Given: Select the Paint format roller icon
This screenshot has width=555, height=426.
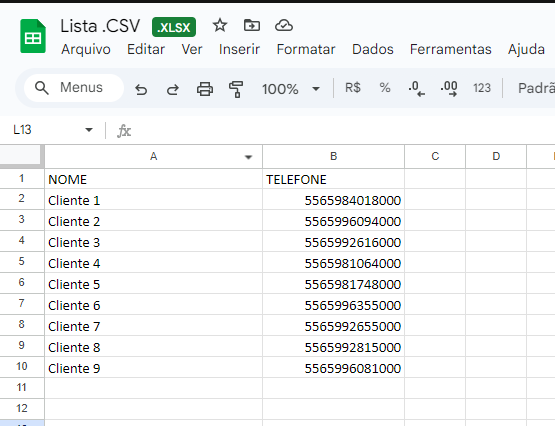Looking at the screenshot, I should (236, 89).
